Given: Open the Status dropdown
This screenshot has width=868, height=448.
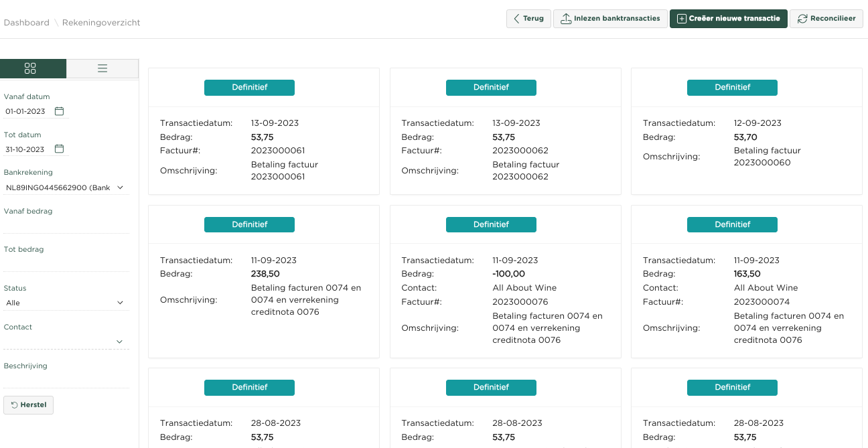Looking at the screenshot, I should click(65, 303).
